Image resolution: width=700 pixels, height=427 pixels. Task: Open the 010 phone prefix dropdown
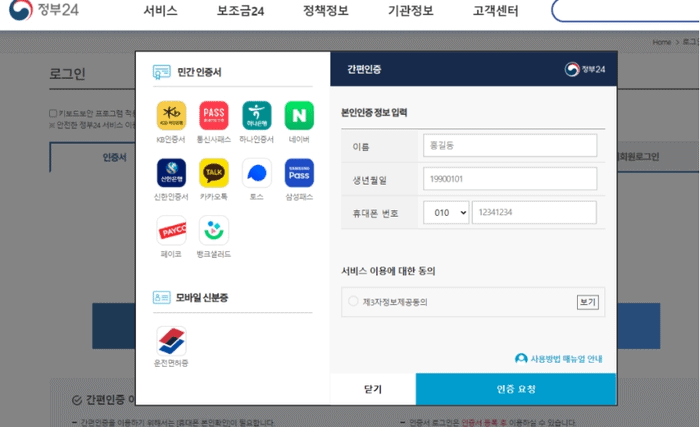coord(446,213)
